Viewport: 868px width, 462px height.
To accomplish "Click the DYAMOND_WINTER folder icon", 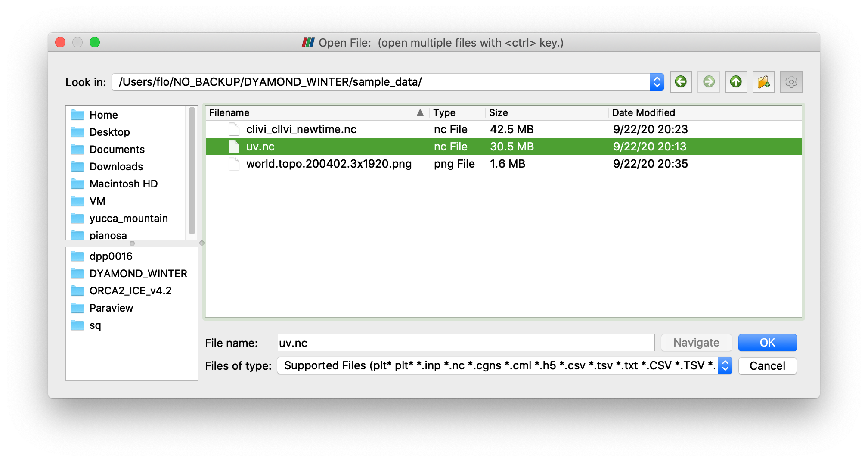I will point(77,273).
